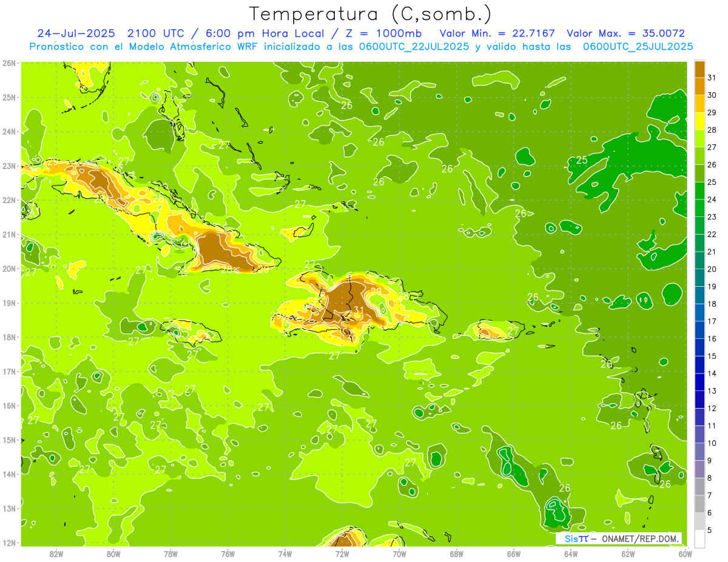Viewport: 728px width, 562px height.
Task: Click the brown top swatch of the color bar
Action: (x=699, y=69)
